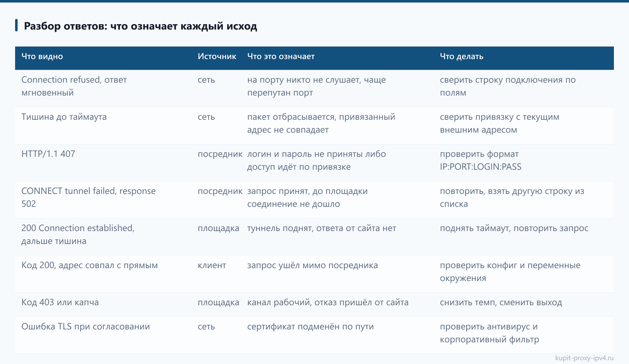Screen dimensions: 629x364
Task: Select the 'клиент' source cell
Action: (212, 265)
